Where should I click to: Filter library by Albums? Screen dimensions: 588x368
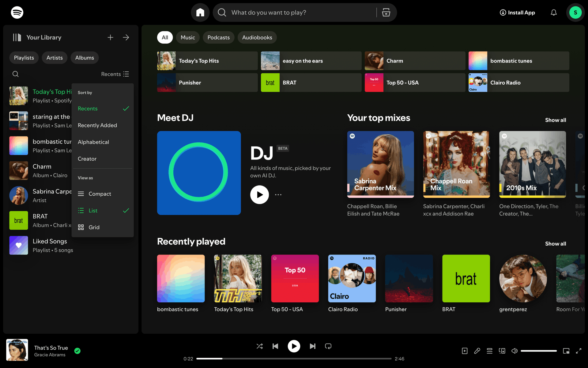85,58
